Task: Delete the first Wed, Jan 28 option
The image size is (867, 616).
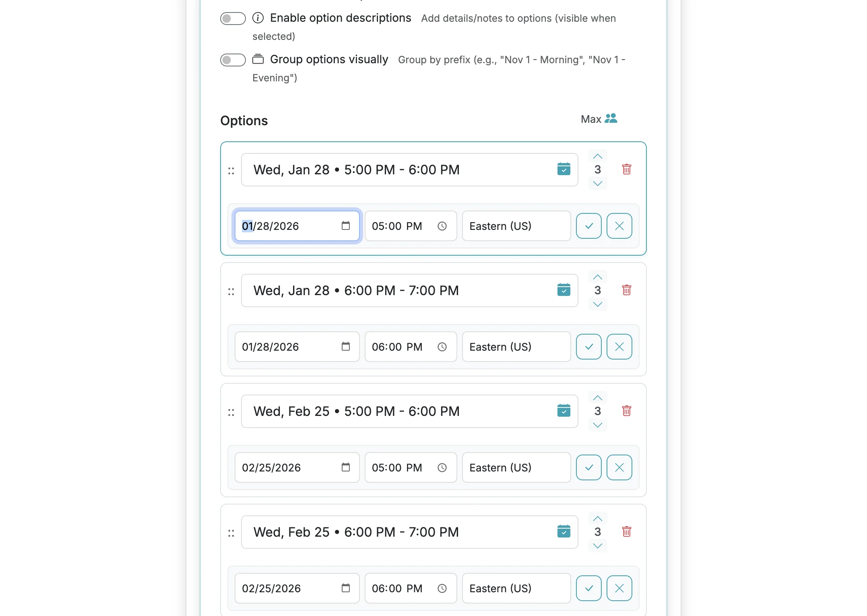Action: (x=626, y=170)
